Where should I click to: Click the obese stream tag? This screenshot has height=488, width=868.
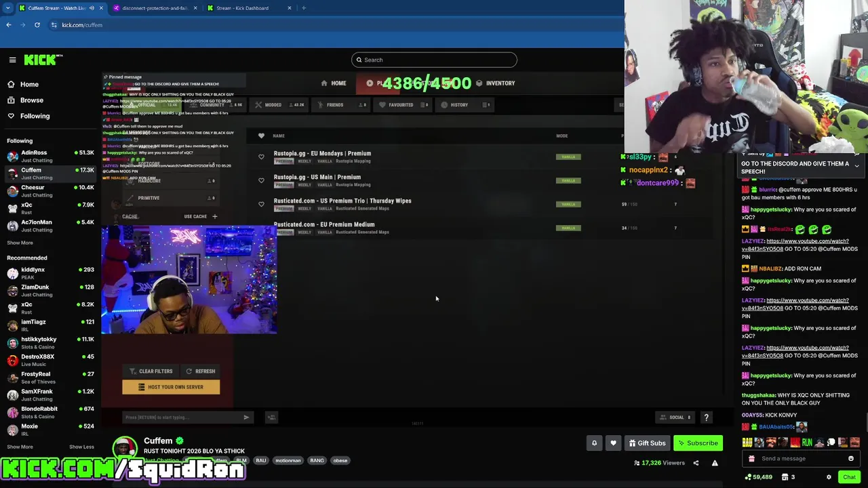340,461
